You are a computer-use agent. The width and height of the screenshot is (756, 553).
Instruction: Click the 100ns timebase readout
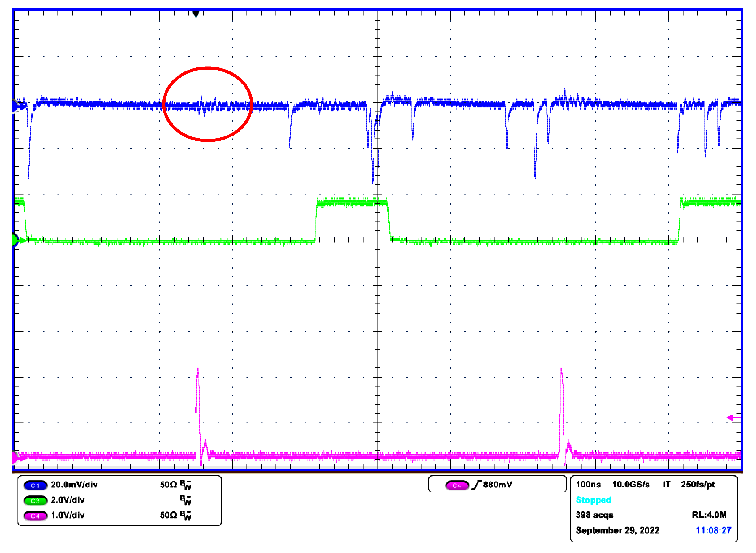click(x=588, y=485)
